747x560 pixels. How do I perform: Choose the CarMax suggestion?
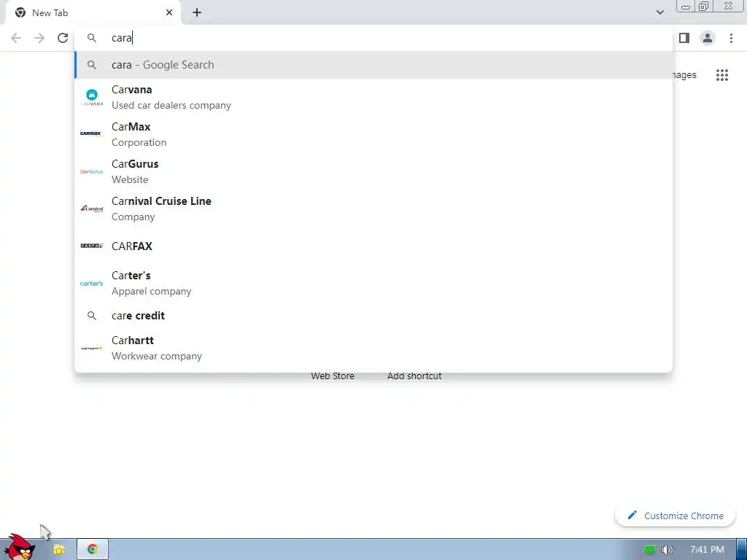click(x=373, y=134)
